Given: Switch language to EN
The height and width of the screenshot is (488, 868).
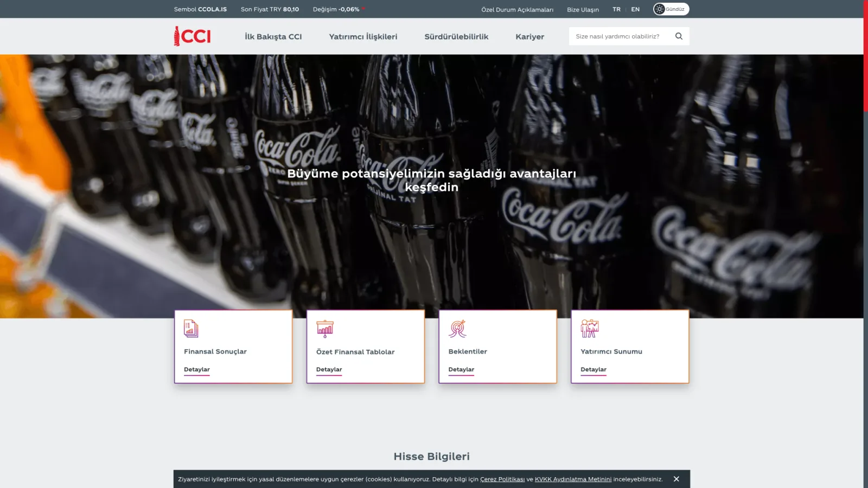Looking at the screenshot, I should pyautogui.click(x=635, y=9).
